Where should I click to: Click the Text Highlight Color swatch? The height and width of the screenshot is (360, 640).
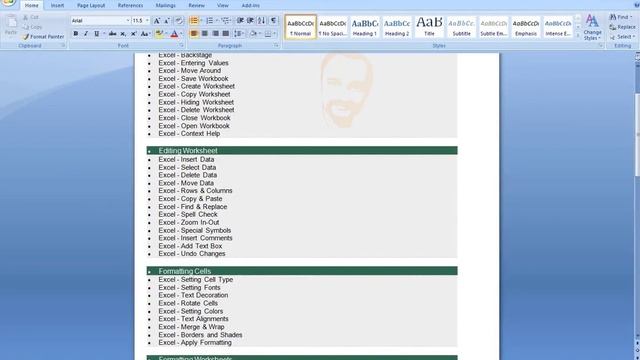pyautogui.click(x=159, y=34)
